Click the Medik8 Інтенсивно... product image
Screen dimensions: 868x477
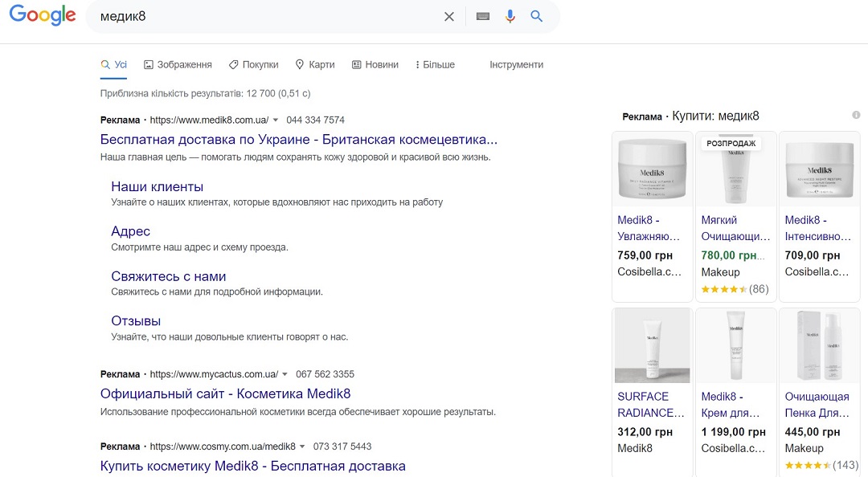click(x=819, y=169)
